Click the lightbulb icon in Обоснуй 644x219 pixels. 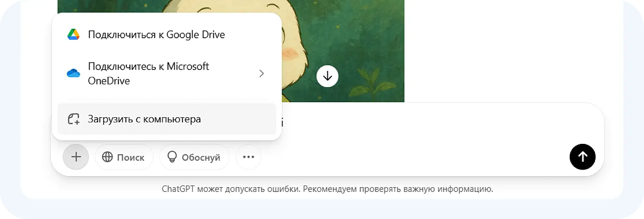point(172,157)
